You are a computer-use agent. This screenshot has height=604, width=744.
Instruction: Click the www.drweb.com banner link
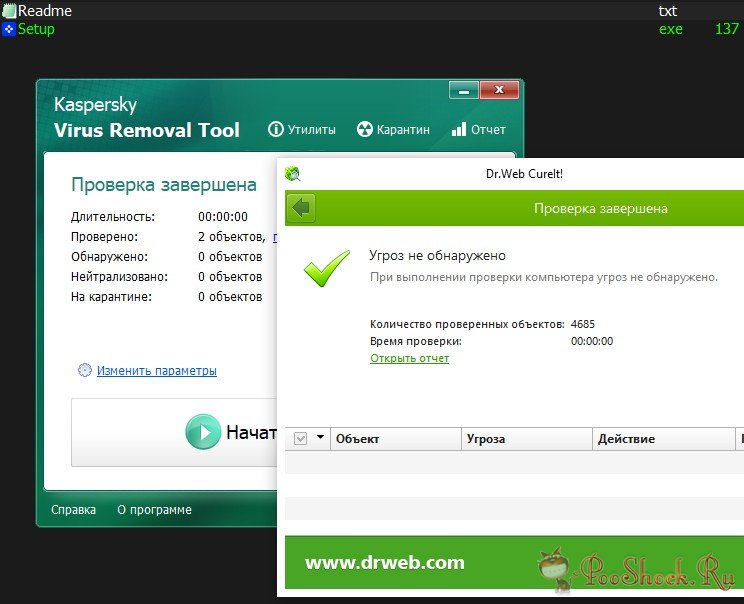click(385, 562)
